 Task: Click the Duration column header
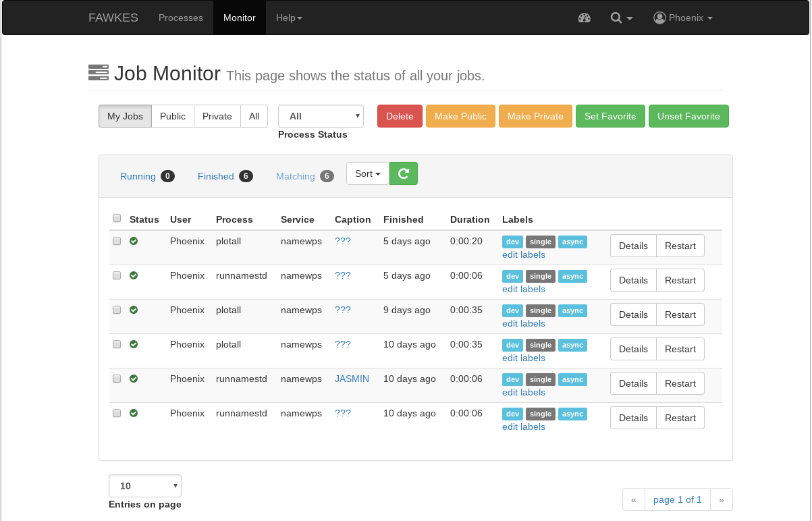(470, 219)
